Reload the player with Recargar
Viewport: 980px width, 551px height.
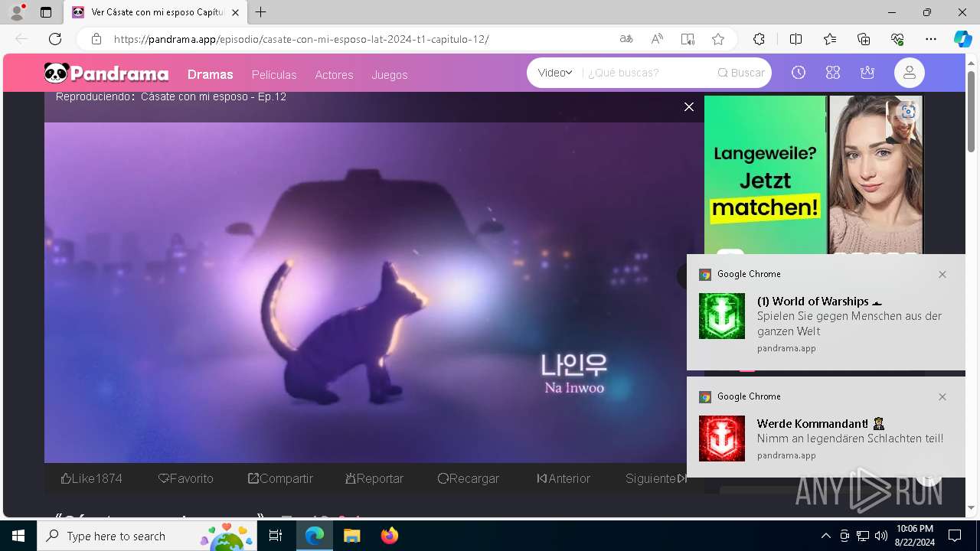[x=469, y=478]
